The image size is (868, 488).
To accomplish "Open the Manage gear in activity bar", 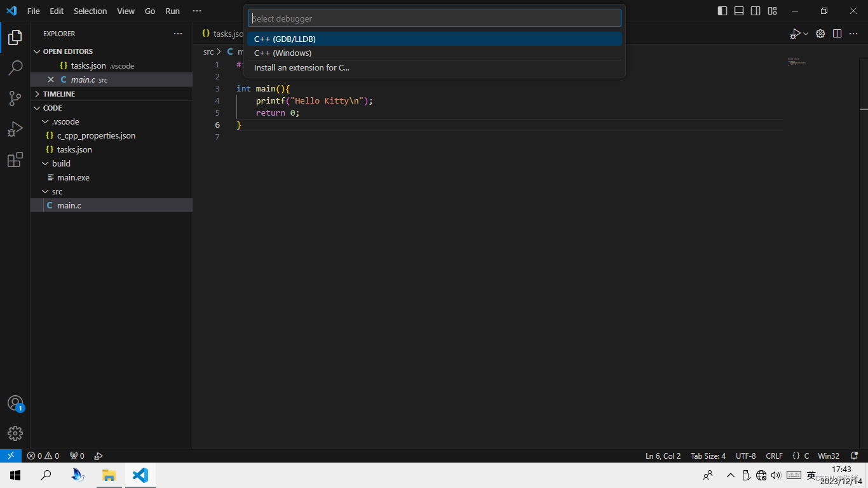I will [x=15, y=433].
